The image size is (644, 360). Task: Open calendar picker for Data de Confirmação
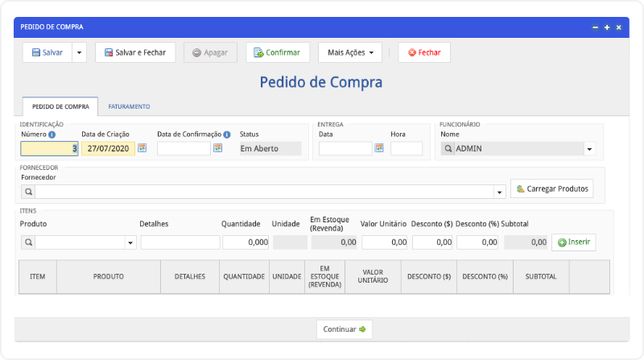(217, 148)
